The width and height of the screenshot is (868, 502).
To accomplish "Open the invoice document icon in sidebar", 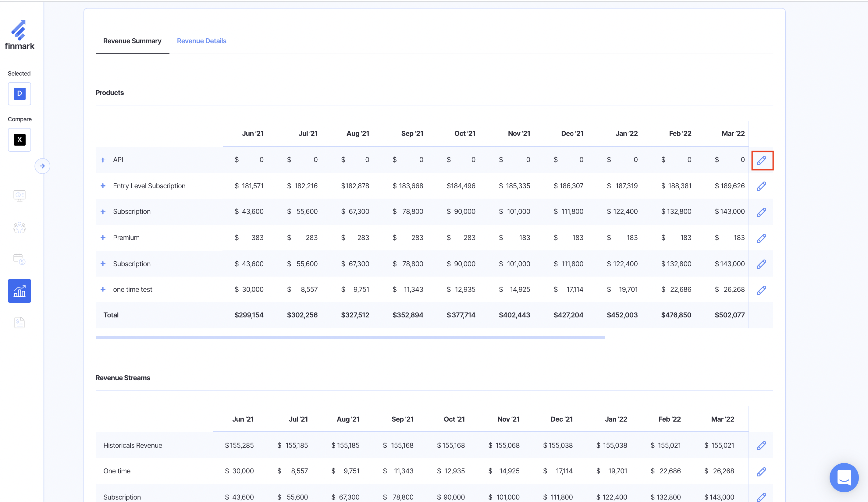I will click(x=19, y=322).
